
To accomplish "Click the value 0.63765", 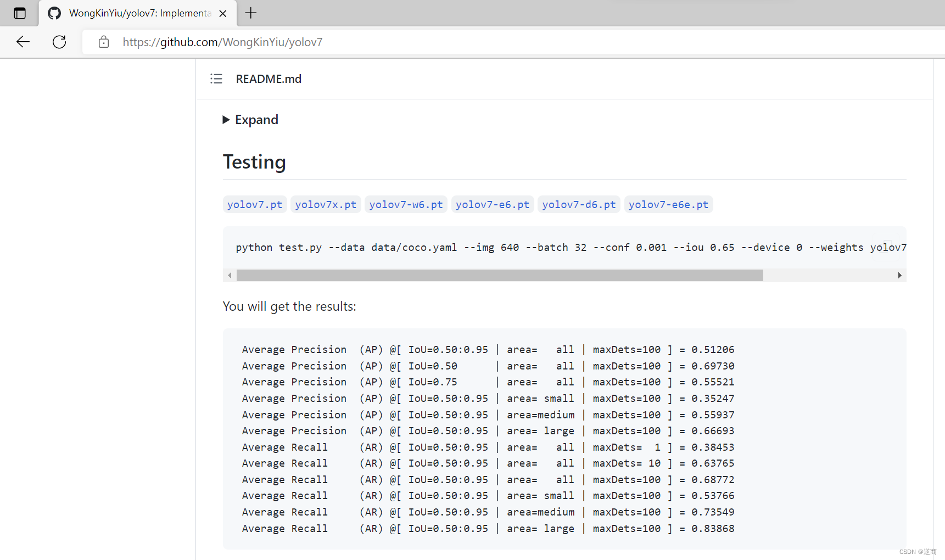I will click(x=713, y=463).
